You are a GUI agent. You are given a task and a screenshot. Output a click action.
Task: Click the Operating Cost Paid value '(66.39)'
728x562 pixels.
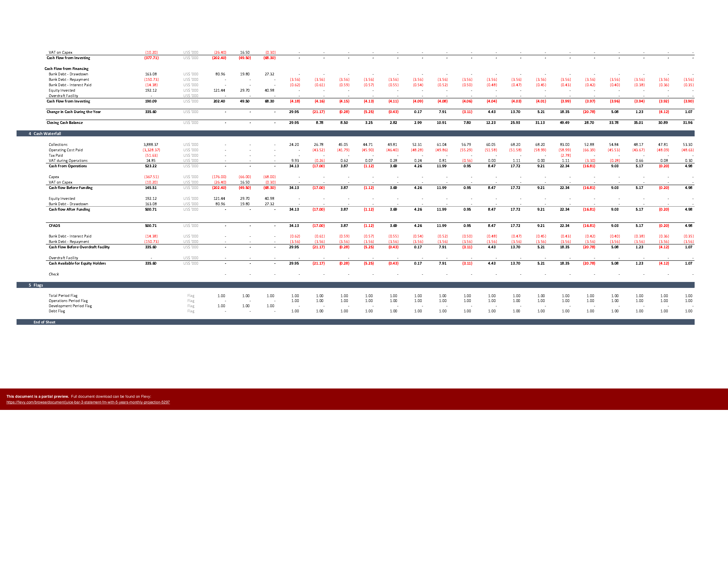pyautogui.click(x=589, y=150)
